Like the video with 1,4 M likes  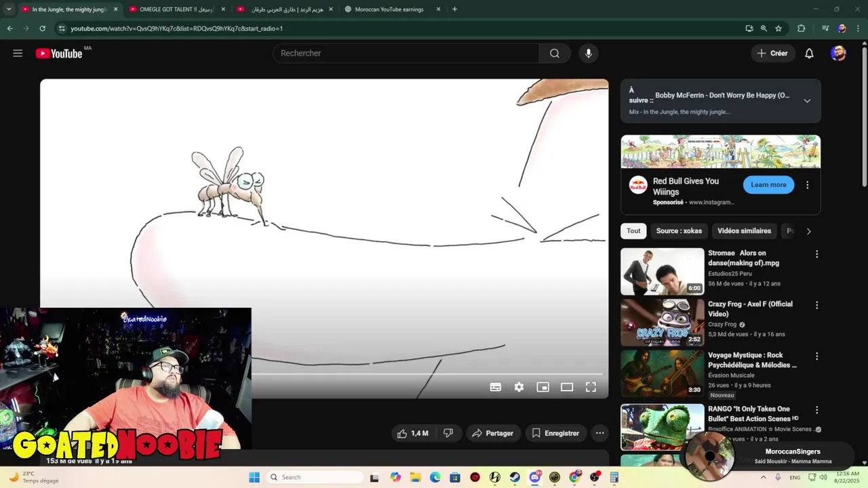pos(412,433)
